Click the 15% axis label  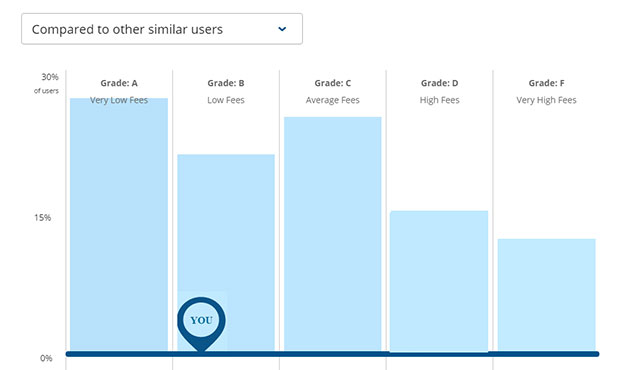42,217
